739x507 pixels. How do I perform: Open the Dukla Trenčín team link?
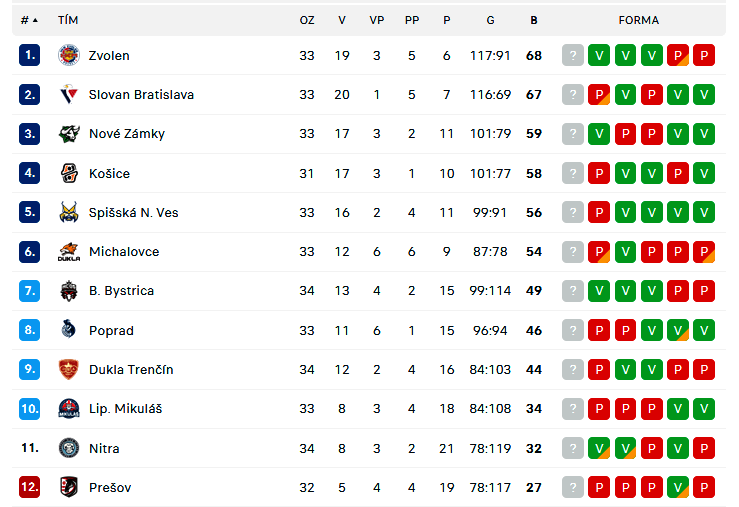click(131, 369)
